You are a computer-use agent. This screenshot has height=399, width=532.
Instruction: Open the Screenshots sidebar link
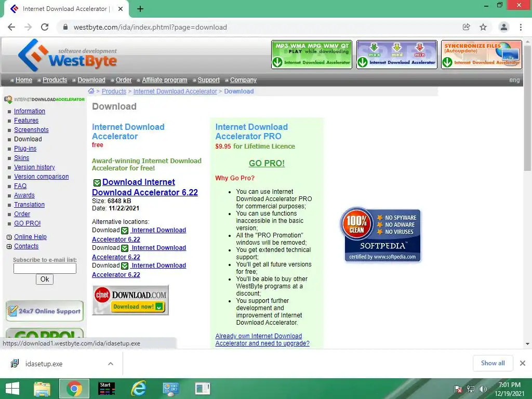coord(31,129)
